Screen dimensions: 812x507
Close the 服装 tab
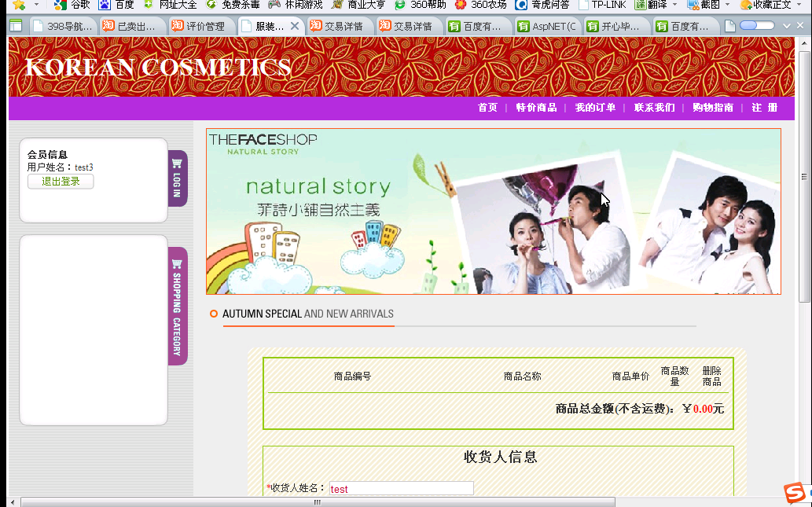tap(295, 26)
